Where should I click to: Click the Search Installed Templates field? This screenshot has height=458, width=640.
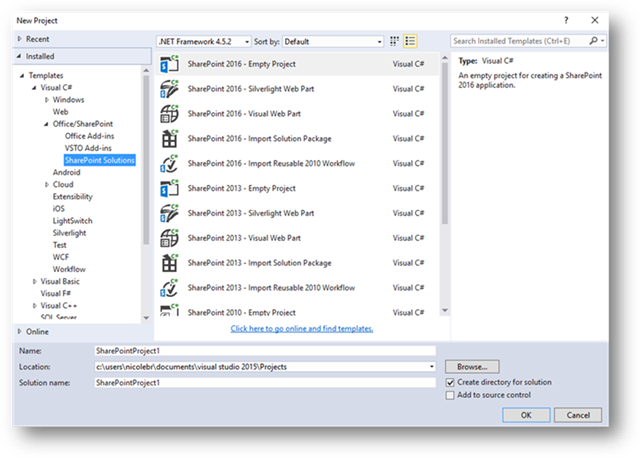pyautogui.click(x=520, y=41)
